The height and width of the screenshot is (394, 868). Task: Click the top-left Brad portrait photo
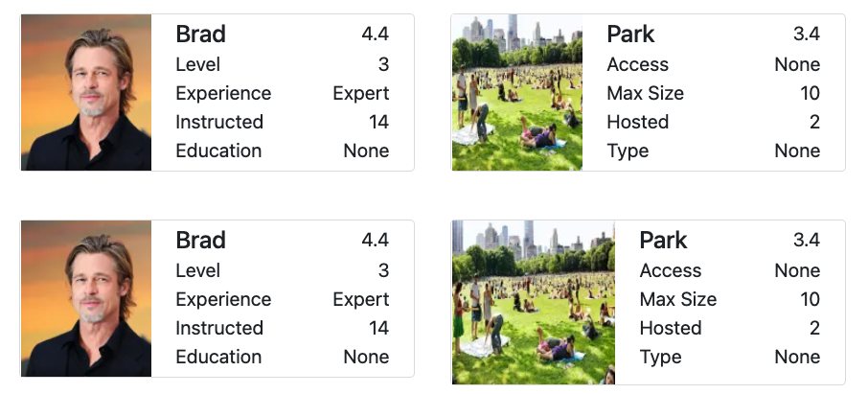coord(86,92)
